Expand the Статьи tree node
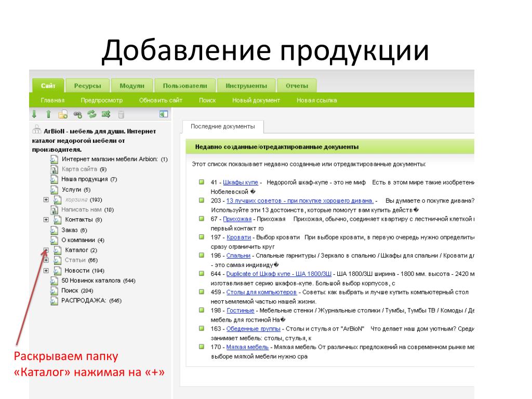 [x=46, y=260]
